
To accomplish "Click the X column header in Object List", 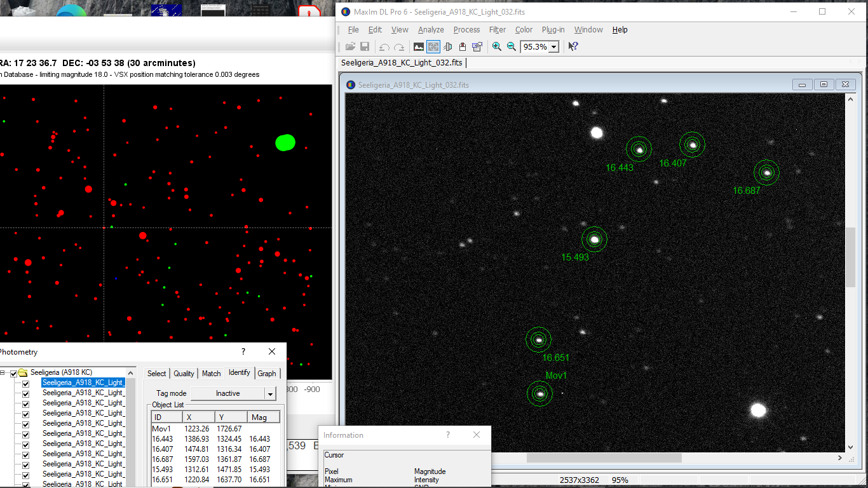I will click(198, 417).
